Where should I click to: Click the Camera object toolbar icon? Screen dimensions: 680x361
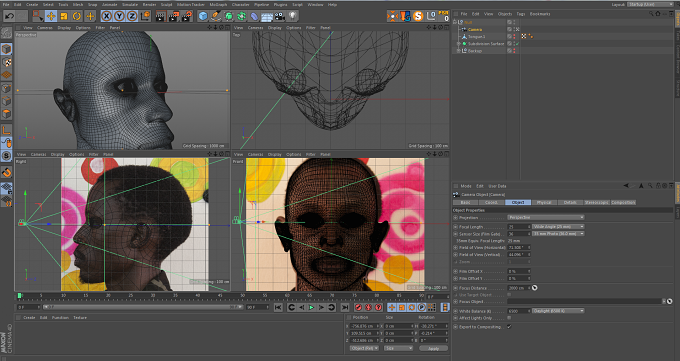tap(280, 16)
